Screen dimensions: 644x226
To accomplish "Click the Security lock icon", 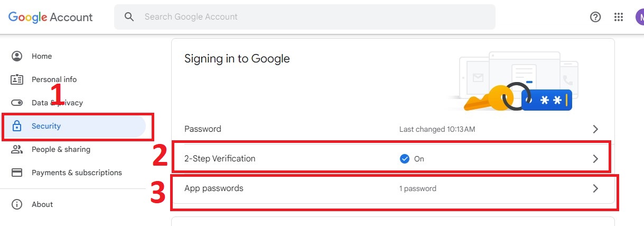I will coord(17,126).
